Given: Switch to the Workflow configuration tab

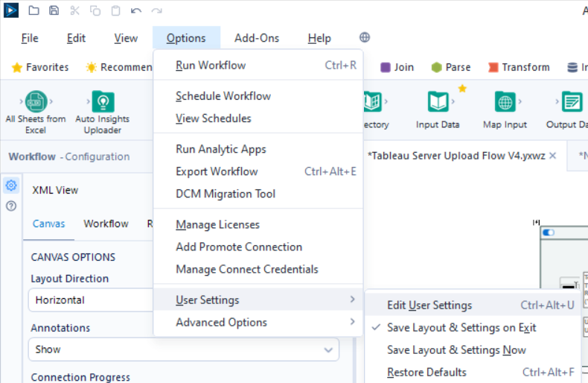Looking at the screenshot, I should [106, 224].
